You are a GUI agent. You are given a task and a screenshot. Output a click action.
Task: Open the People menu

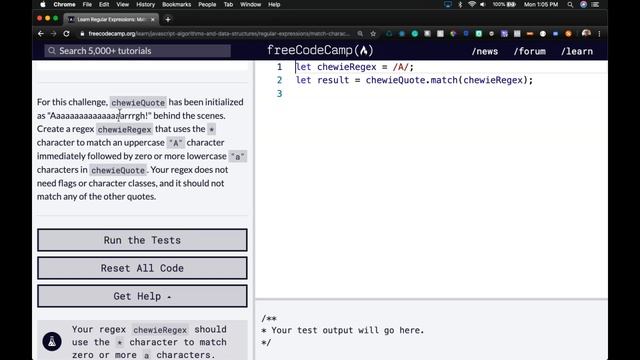(207, 4)
